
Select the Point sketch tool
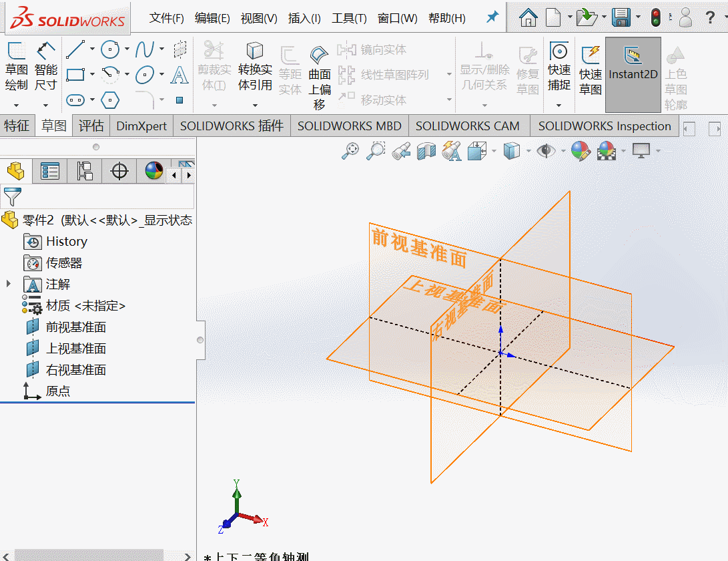(x=179, y=100)
